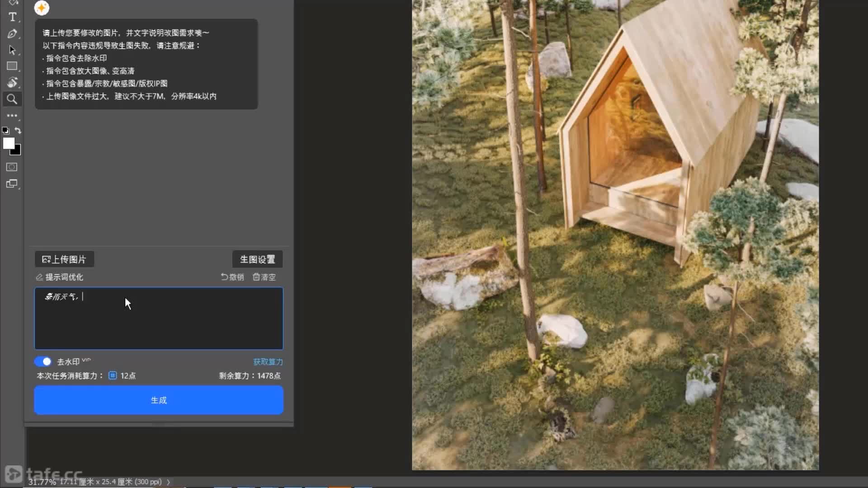This screenshot has height=488, width=868.
Task: Select the Hand/Rotate view tool
Action: coord(12,83)
